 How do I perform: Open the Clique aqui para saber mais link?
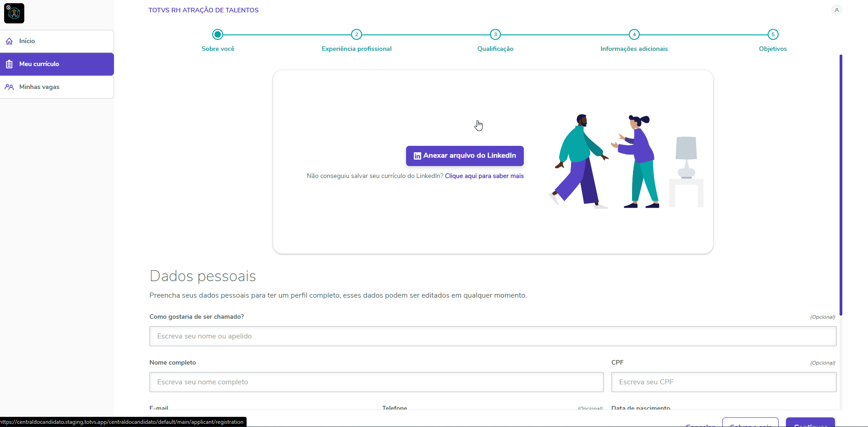coord(484,176)
